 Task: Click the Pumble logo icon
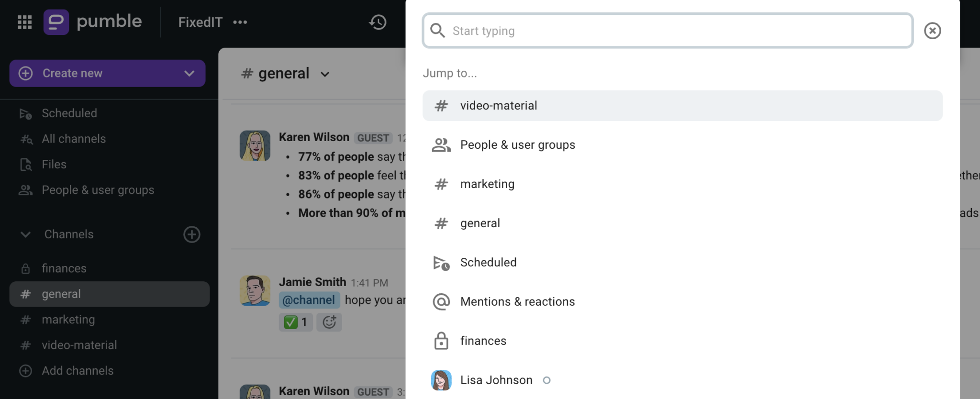point(56,22)
